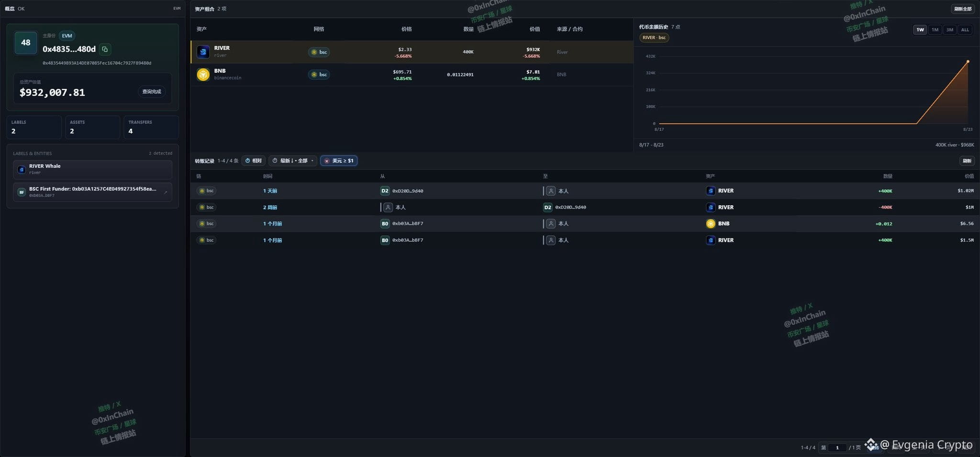Click the TRANSFERS count card
Image resolution: width=980 pixels, height=457 pixels.
tap(151, 127)
